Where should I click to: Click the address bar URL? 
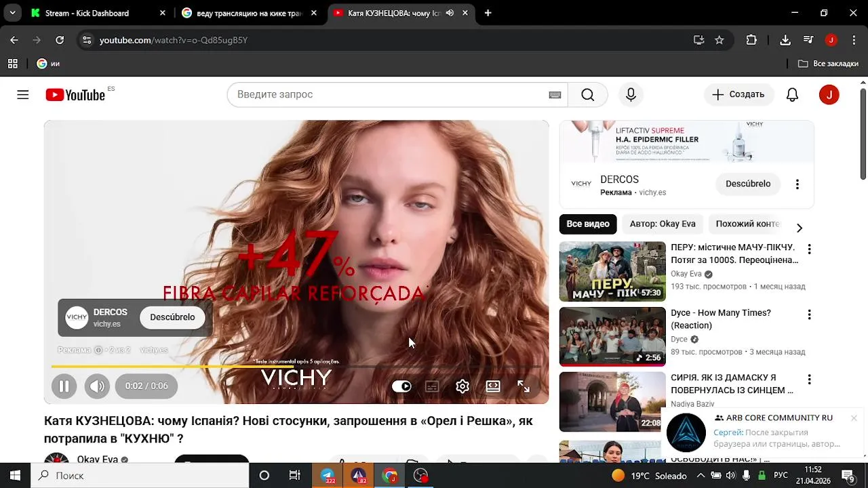[174, 40]
